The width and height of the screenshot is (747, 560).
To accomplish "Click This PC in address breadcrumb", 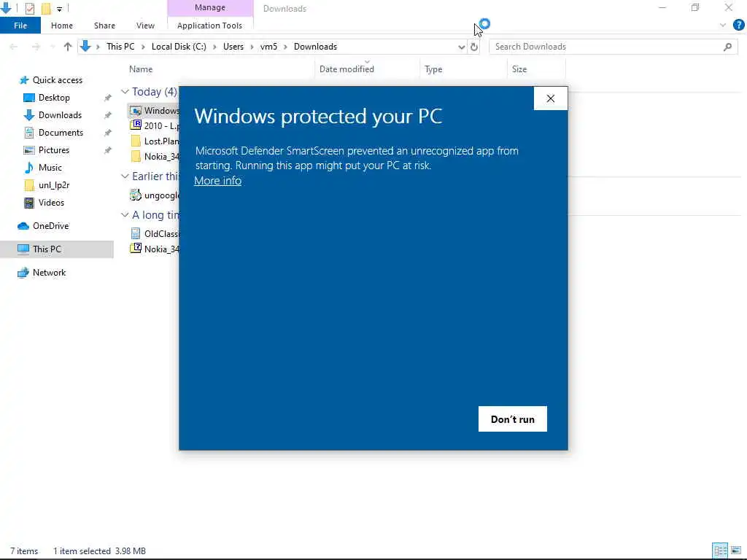I will tap(120, 47).
